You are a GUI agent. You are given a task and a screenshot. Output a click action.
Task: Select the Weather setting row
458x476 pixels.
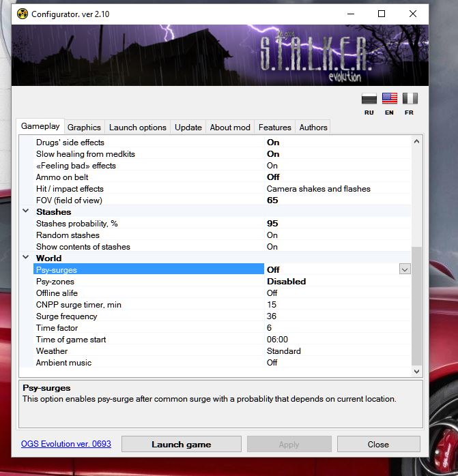point(222,351)
